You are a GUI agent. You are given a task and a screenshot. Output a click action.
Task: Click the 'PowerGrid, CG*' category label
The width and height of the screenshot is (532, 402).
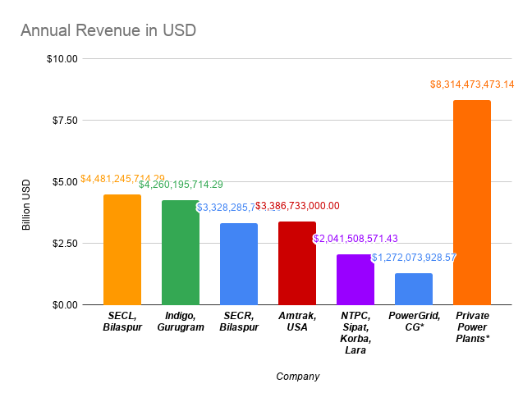point(415,322)
